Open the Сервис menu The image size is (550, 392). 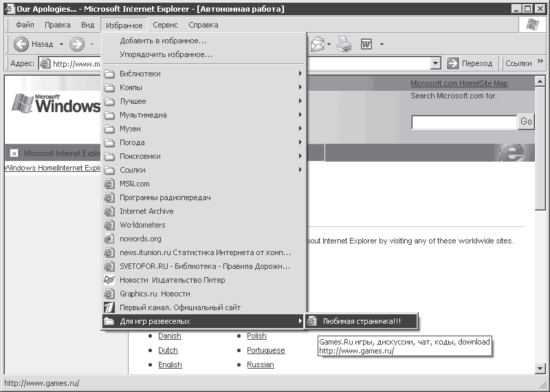click(165, 25)
